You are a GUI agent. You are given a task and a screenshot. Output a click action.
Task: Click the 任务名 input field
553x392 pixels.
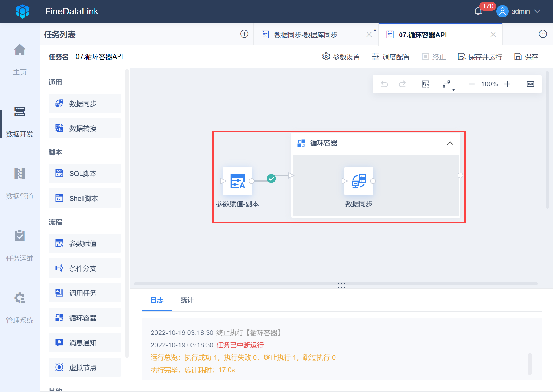click(x=129, y=57)
